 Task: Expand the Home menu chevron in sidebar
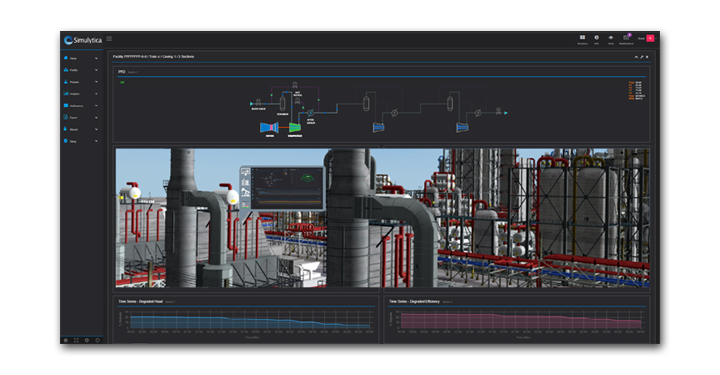click(x=96, y=58)
